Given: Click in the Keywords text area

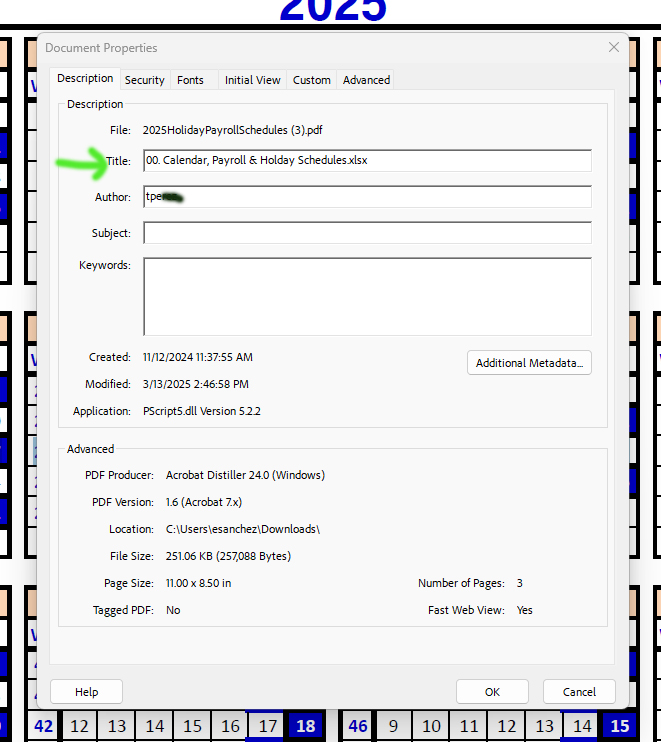Looking at the screenshot, I should pos(367,297).
